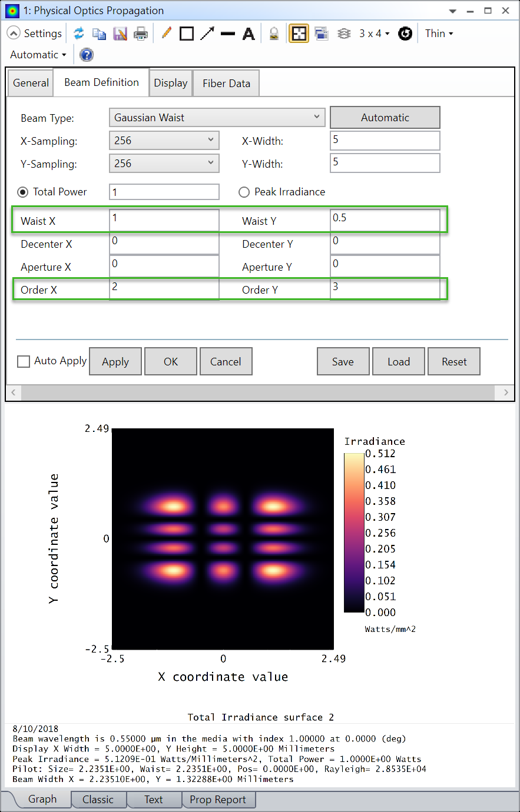Switch to the Fiber Data tab
This screenshot has width=520, height=812.
[226, 83]
